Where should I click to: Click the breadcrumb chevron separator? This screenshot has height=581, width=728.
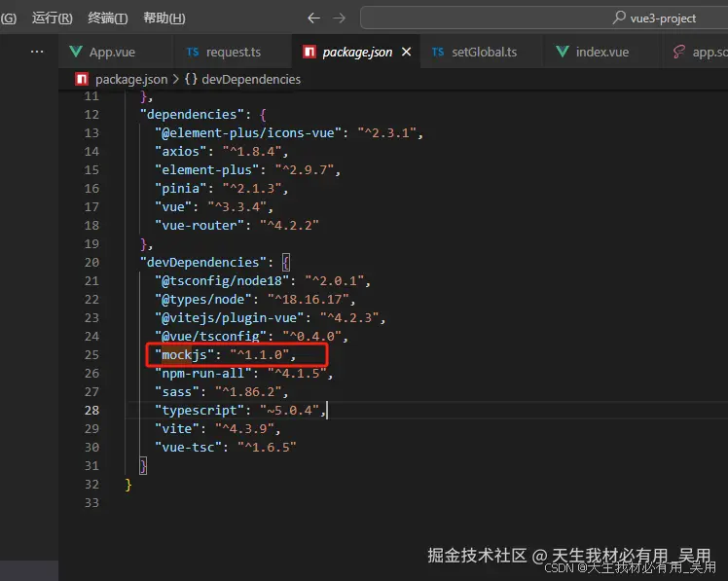pos(175,80)
